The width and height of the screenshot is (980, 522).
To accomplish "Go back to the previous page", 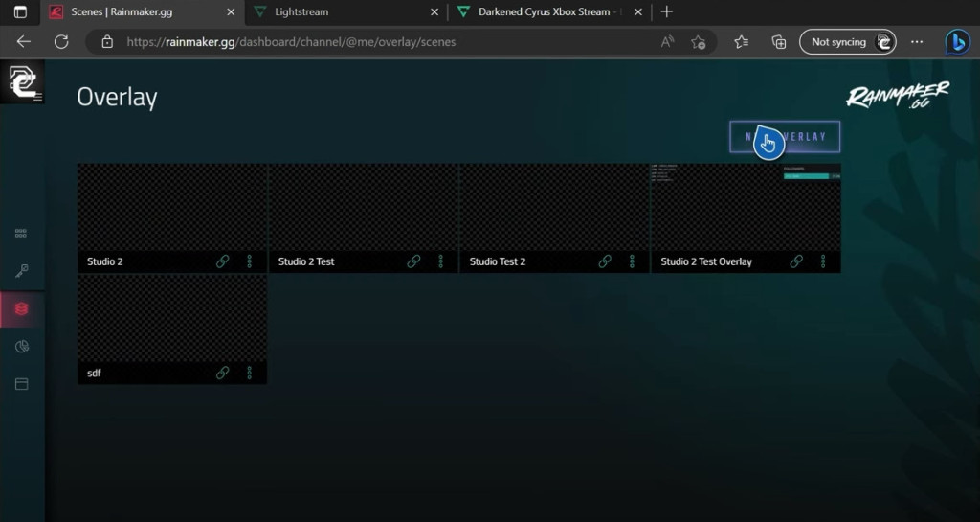I will 24,42.
